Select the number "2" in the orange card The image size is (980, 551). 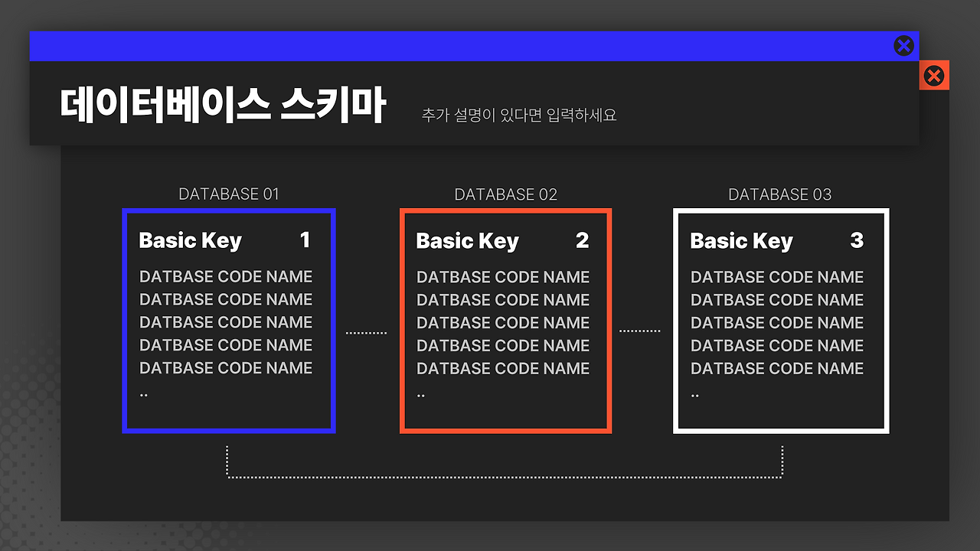(x=582, y=241)
